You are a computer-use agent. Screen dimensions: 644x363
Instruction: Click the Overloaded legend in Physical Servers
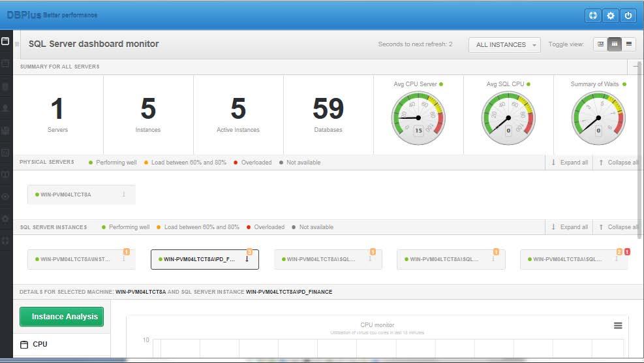point(253,163)
